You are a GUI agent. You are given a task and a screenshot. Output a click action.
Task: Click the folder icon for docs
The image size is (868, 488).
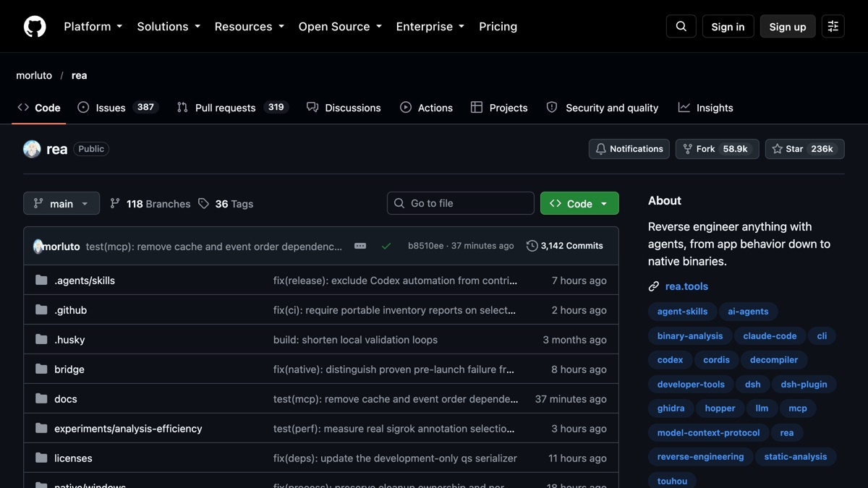pyautogui.click(x=41, y=399)
